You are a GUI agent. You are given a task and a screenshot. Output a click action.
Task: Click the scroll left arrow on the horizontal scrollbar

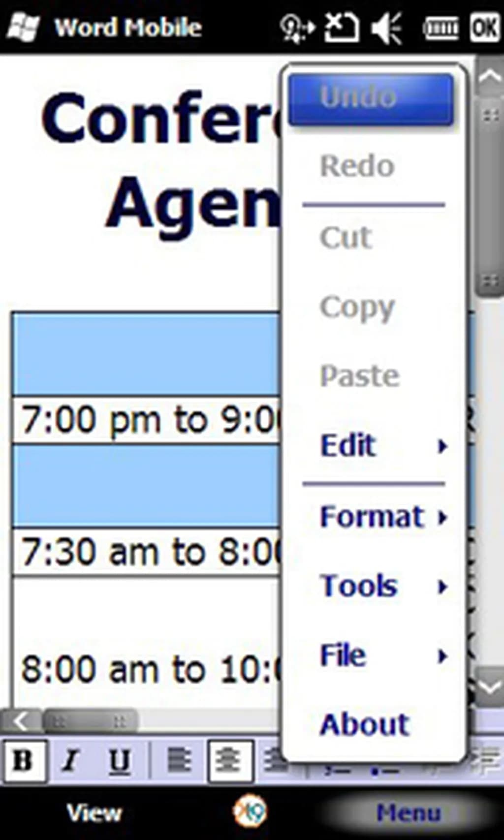click(20, 721)
